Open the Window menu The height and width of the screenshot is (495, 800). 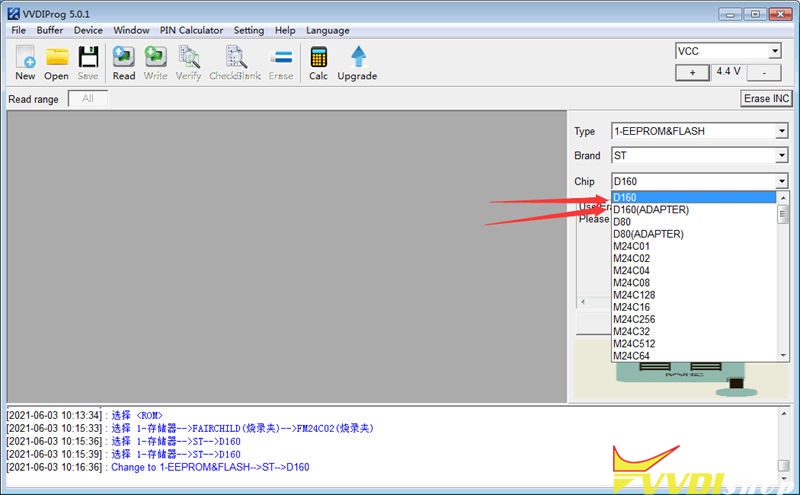pyautogui.click(x=131, y=30)
